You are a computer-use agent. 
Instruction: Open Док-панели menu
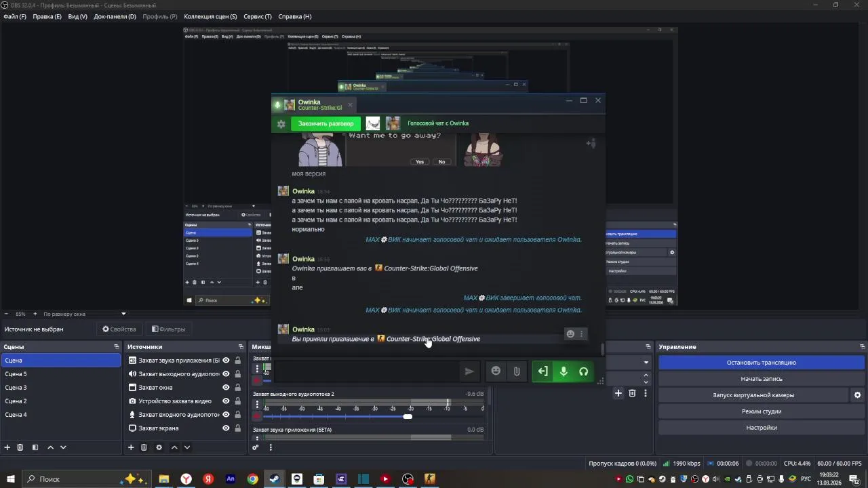[x=115, y=16]
